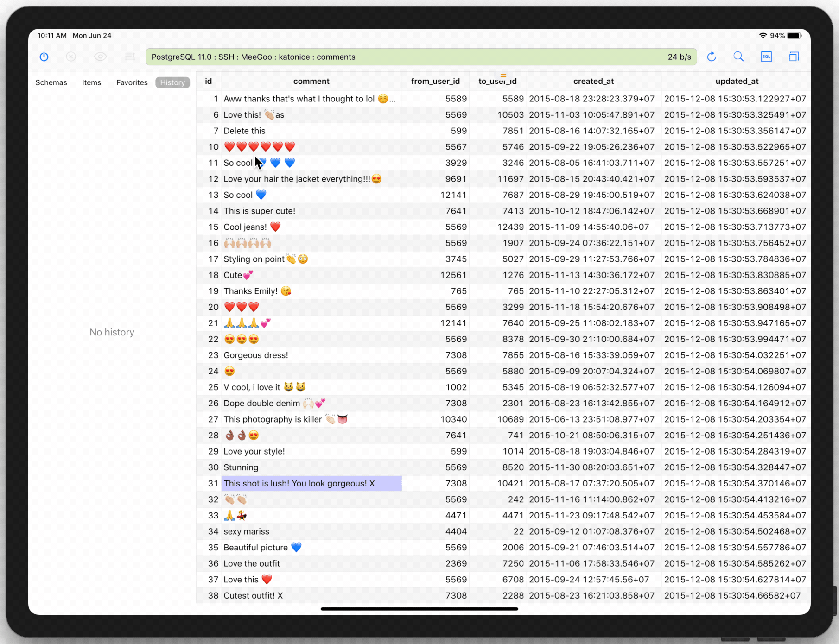Viewport: 839px width, 644px height.
Task: Activate the Favorites view toggle
Action: (x=132, y=82)
